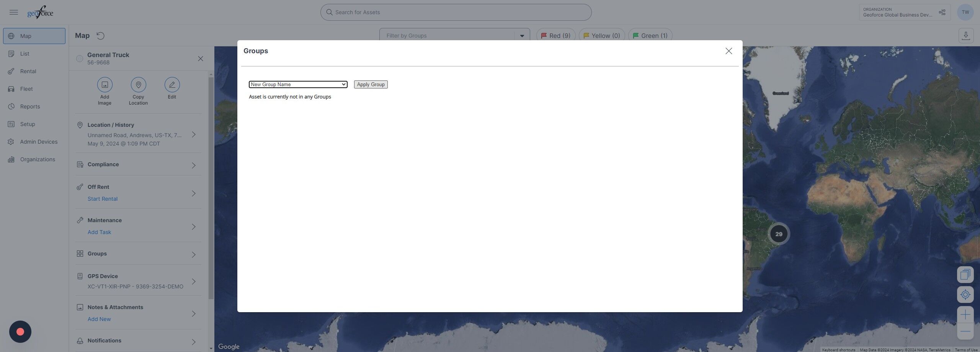The image size is (980, 352).
Task: Open the New Group Name dropdown
Action: (298, 84)
